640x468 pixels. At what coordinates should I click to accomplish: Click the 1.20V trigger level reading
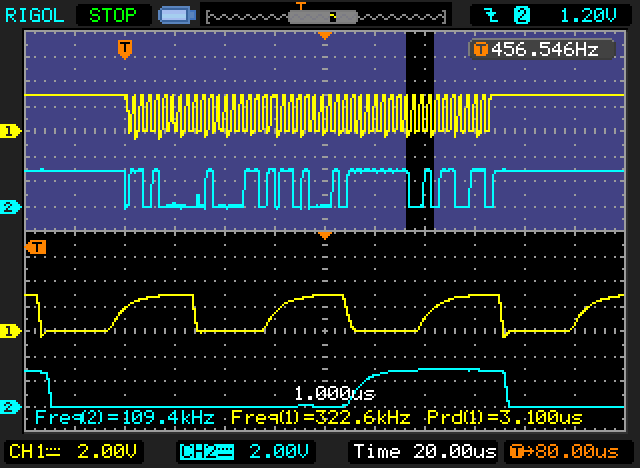(x=588, y=16)
